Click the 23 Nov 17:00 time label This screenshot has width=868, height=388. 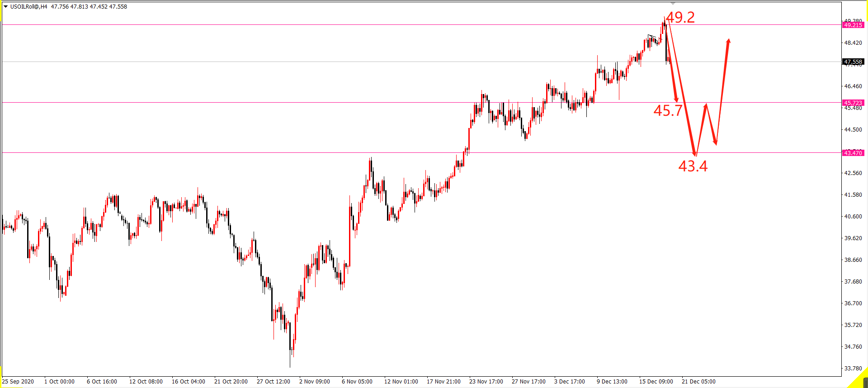click(486, 382)
